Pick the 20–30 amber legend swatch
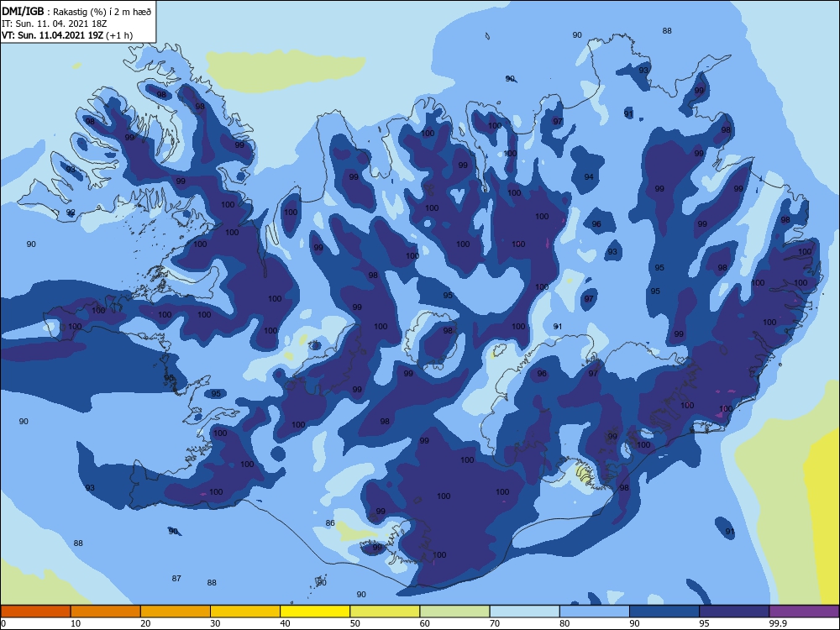This screenshot has height=630, width=840. pyautogui.click(x=176, y=612)
